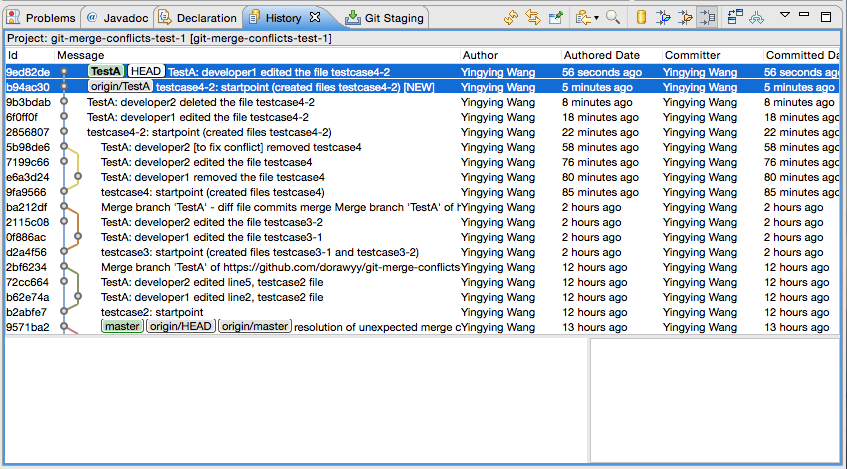Select commit 'developer1 removed the file testcase4'
Screen dimensions: 847x469
click(213, 177)
